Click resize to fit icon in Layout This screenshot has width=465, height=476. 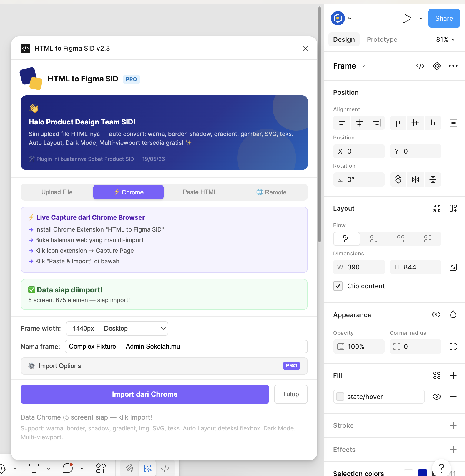pyautogui.click(x=437, y=208)
